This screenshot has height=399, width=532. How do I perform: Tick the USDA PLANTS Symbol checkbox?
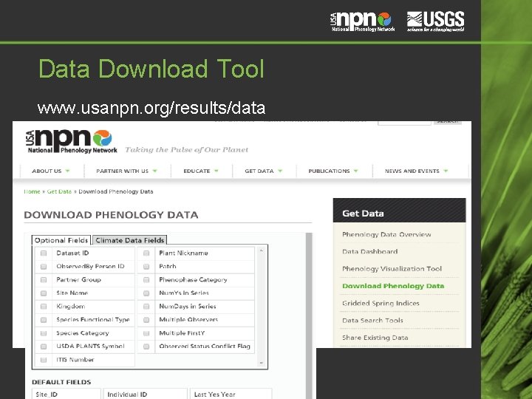click(x=44, y=347)
